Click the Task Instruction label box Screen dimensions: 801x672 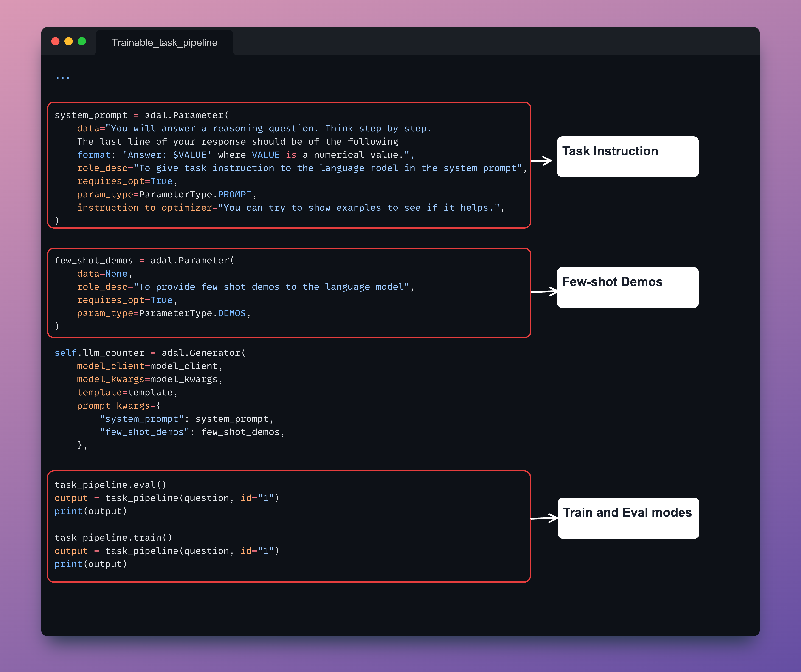point(627,157)
